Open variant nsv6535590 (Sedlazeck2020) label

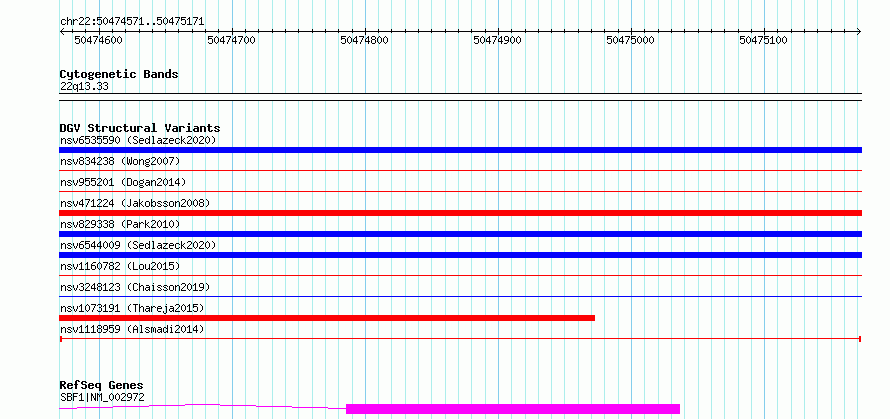coord(138,140)
